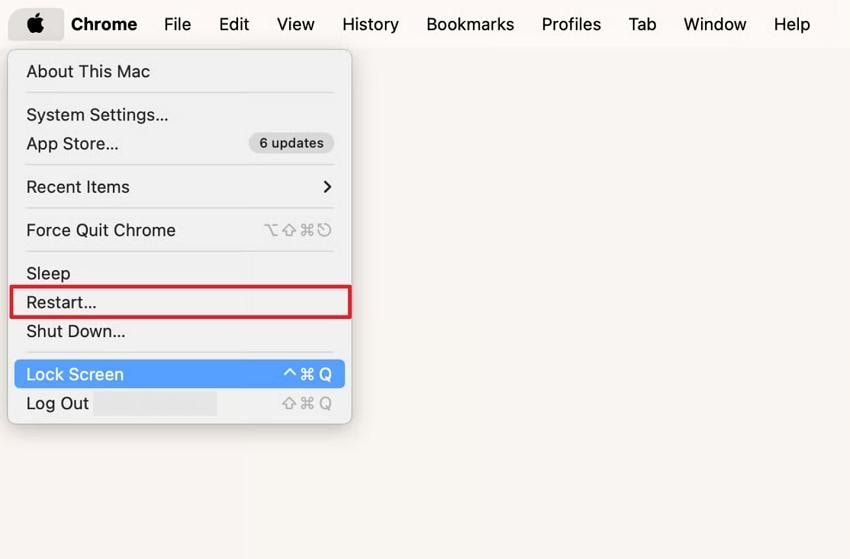Select About This Mac

tap(179, 72)
